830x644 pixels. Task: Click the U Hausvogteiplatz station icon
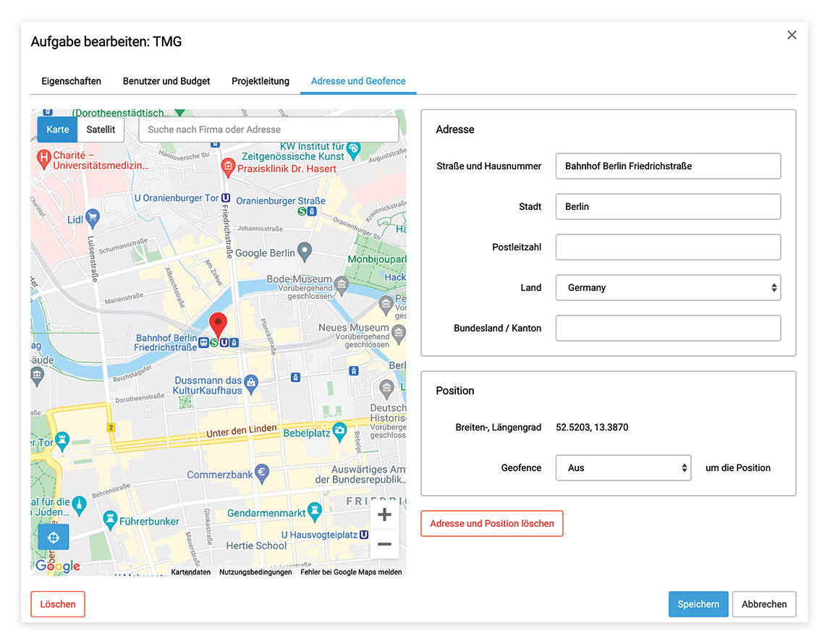point(364,535)
